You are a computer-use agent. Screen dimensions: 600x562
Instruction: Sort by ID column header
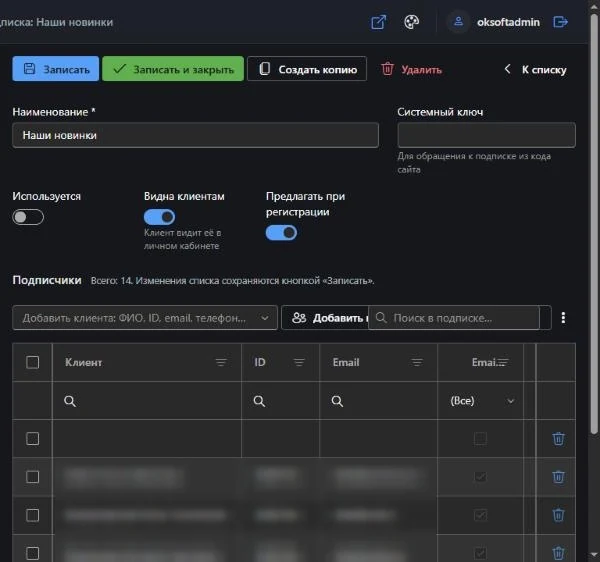260,362
